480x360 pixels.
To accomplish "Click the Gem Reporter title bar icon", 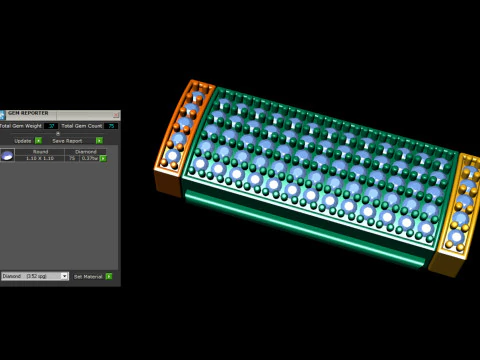I will pos(2,115).
